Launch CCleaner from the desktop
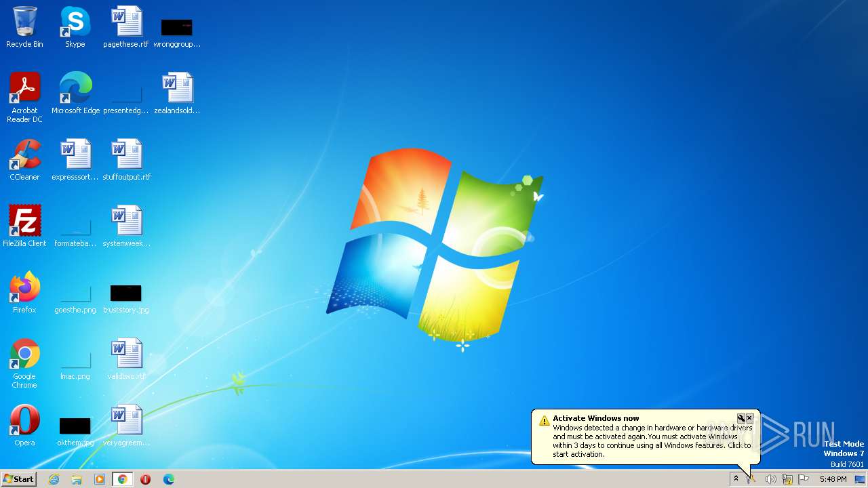868x488 pixels. [24, 160]
